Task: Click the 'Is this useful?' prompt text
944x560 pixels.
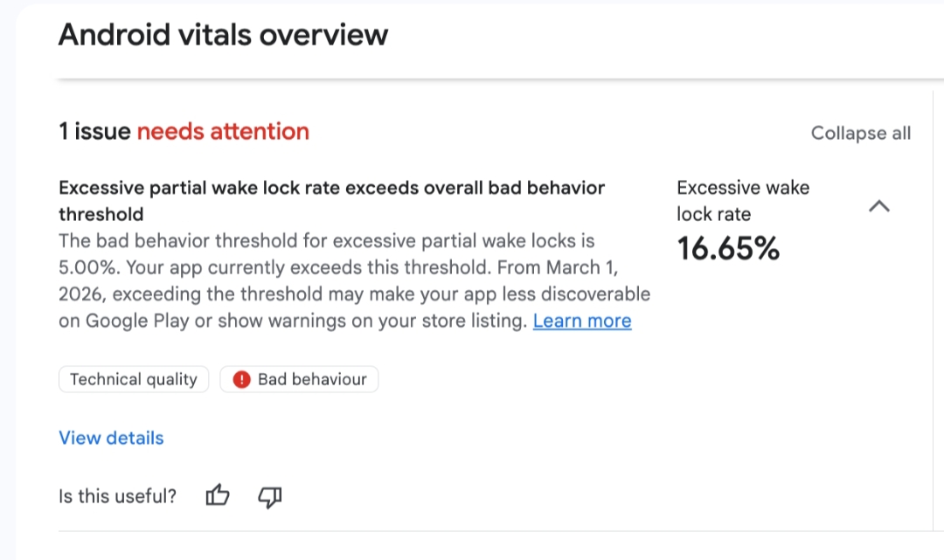Action: click(117, 497)
